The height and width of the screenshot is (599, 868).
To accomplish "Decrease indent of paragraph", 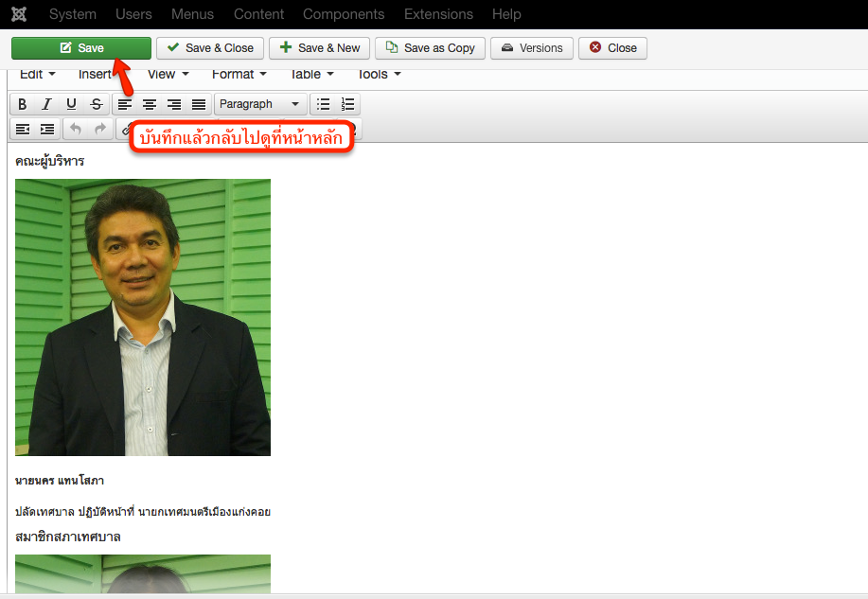I will pos(23,130).
